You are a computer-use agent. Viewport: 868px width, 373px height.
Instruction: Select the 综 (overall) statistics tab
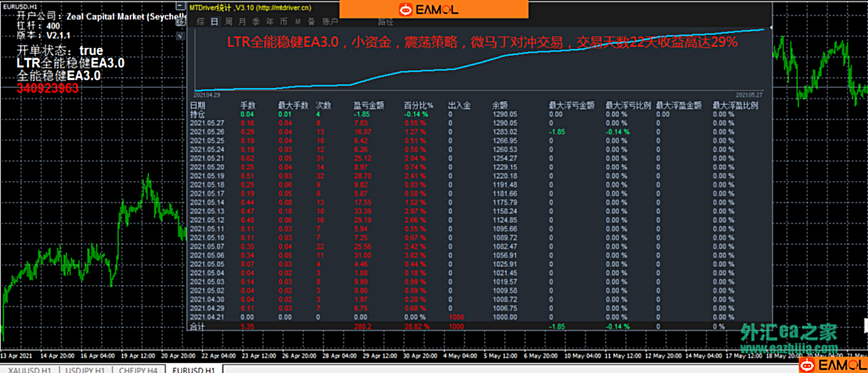point(200,21)
